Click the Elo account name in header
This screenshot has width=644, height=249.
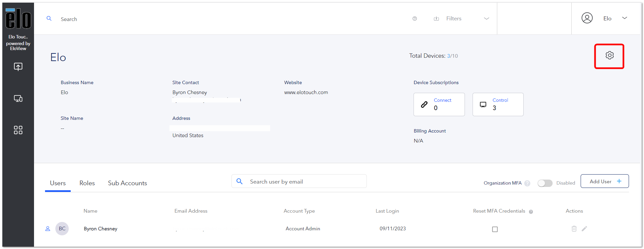click(x=607, y=18)
